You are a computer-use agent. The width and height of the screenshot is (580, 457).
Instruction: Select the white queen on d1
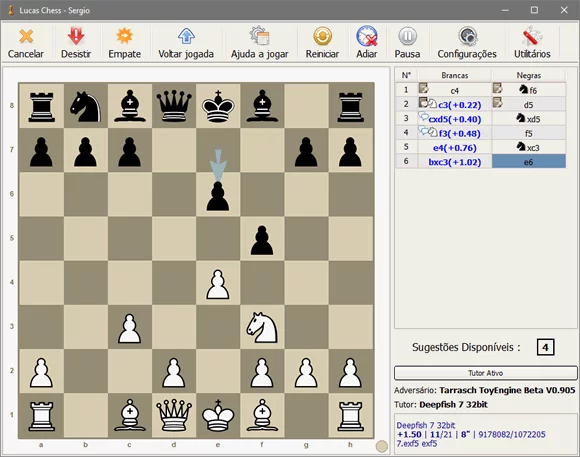pos(174,415)
